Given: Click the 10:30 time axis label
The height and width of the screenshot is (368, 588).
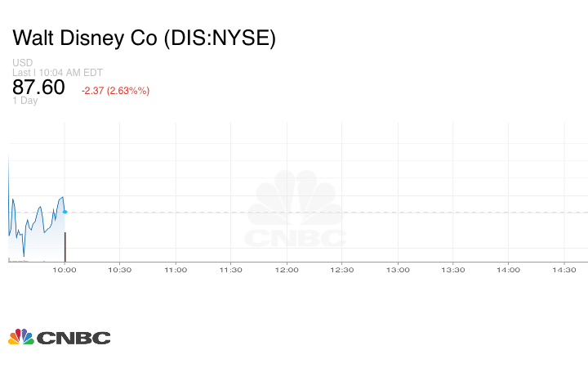Looking at the screenshot, I should click(x=120, y=270).
